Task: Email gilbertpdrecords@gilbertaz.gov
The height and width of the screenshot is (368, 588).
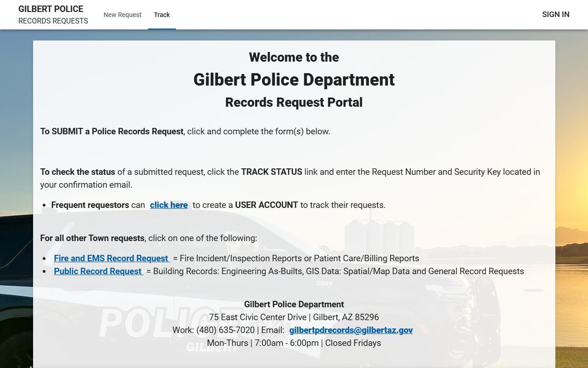Action: coord(351,330)
